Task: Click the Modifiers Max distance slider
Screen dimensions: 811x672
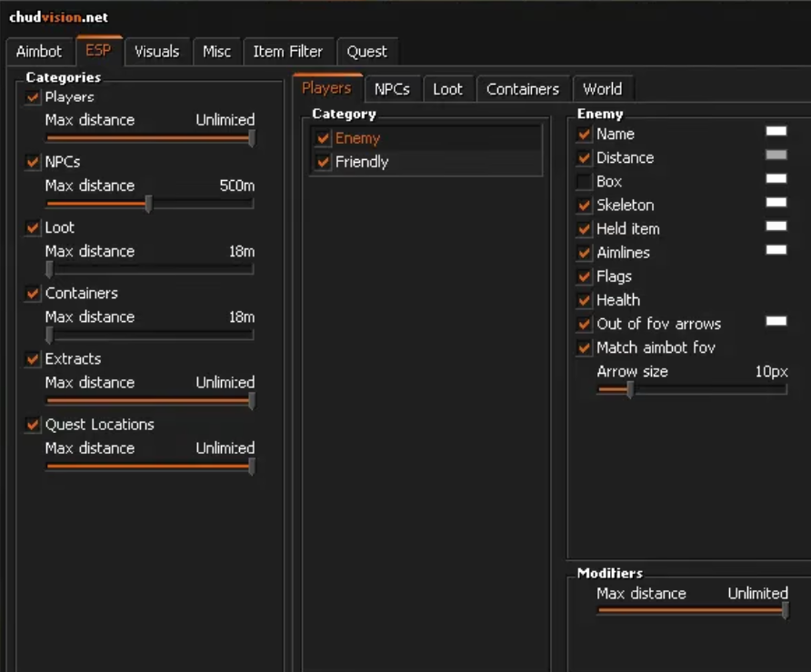Action: (x=691, y=611)
